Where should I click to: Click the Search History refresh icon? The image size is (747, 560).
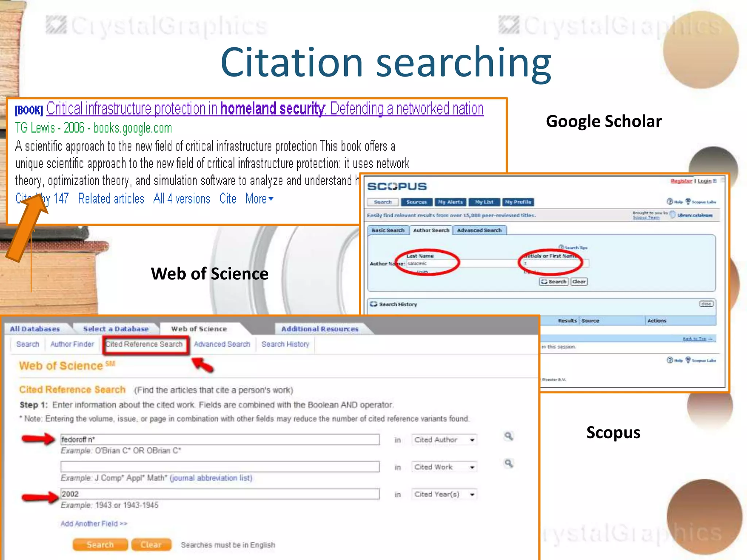tap(373, 304)
